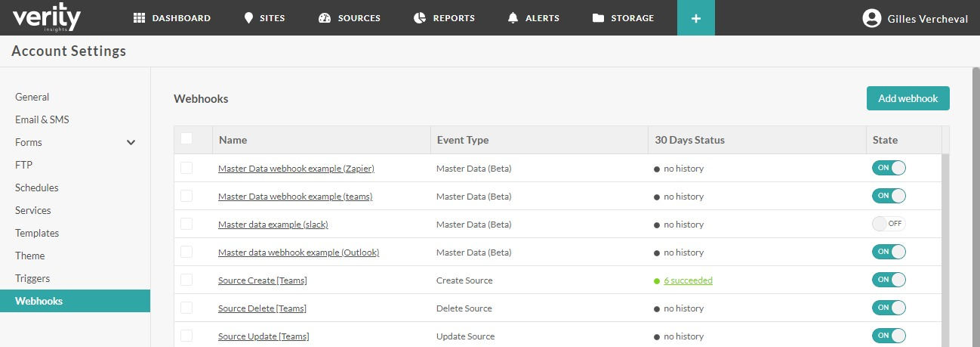Open Reports via the pie chart icon
This screenshot has height=347, width=980.
click(x=421, y=18)
